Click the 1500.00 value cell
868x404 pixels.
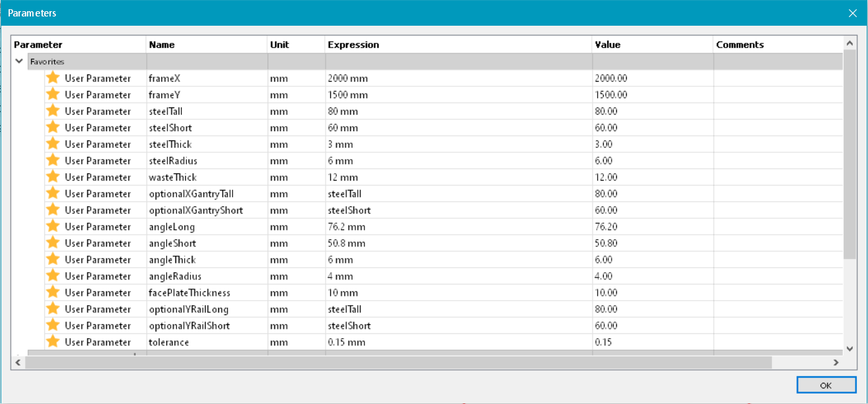coord(652,94)
